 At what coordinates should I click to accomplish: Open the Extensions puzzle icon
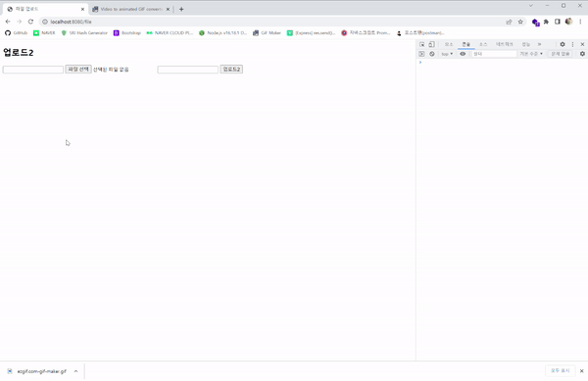click(547, 22)
